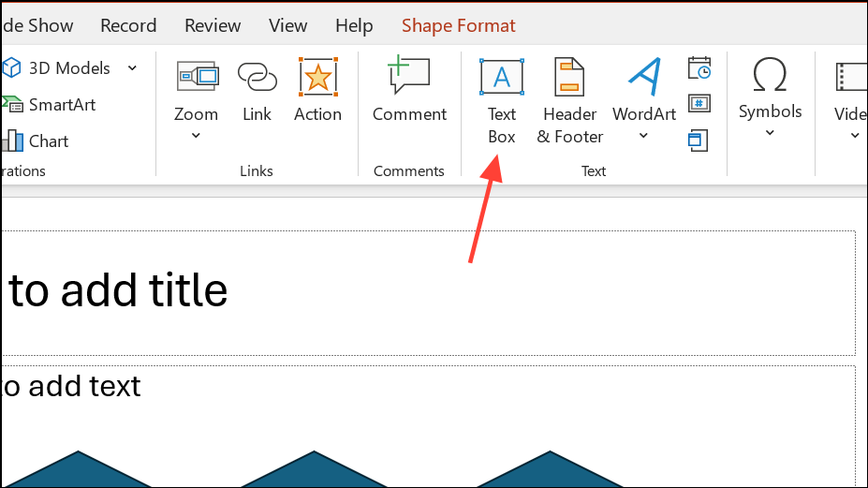Insert Slide Number icon
The image size is (868, 488).
699,104
